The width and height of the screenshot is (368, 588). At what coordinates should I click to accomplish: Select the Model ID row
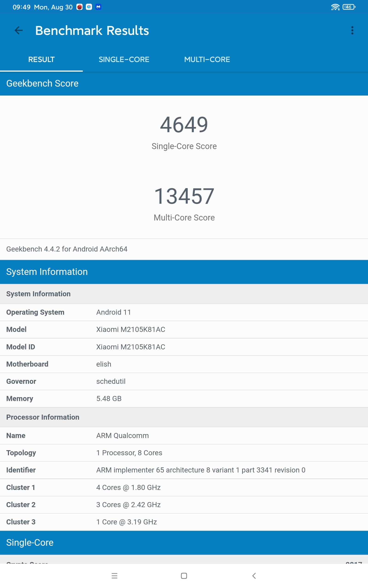pyautogui.click(x=184, y=347)
